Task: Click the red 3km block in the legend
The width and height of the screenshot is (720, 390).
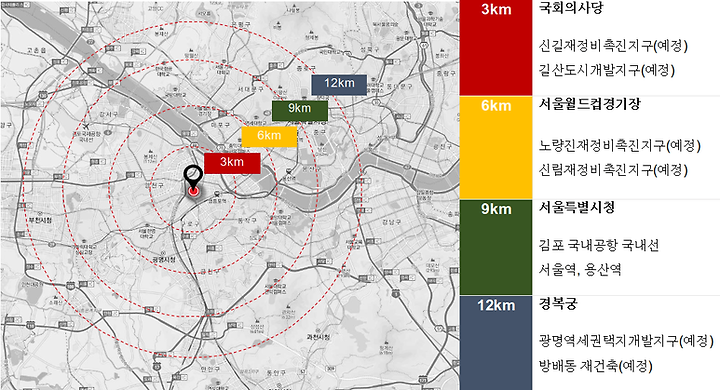Action: click(496, 47)
